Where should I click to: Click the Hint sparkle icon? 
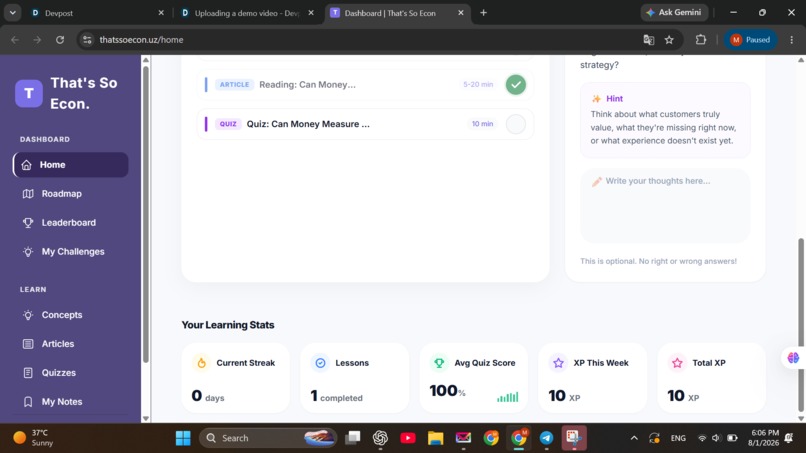click(596, 99)
